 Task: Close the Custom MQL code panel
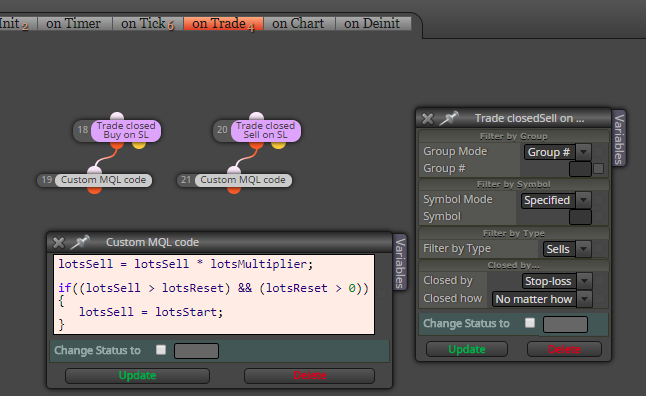[59, 243]
